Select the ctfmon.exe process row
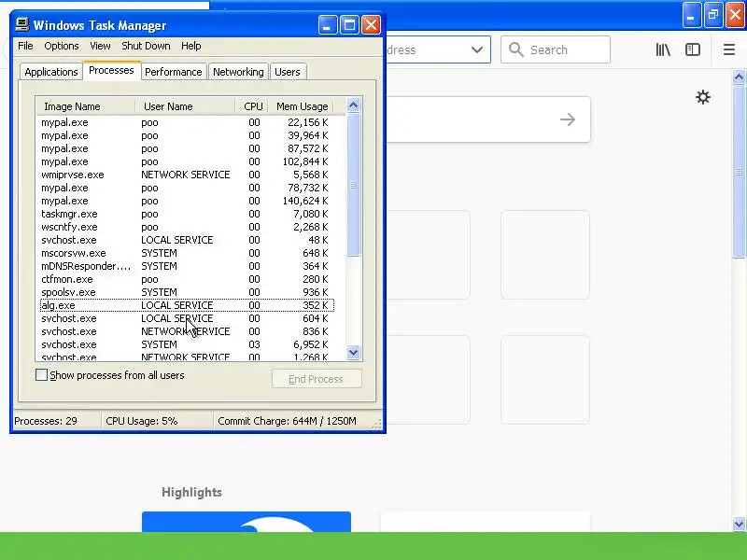747x560 pixels. click(x=188, y=279)
